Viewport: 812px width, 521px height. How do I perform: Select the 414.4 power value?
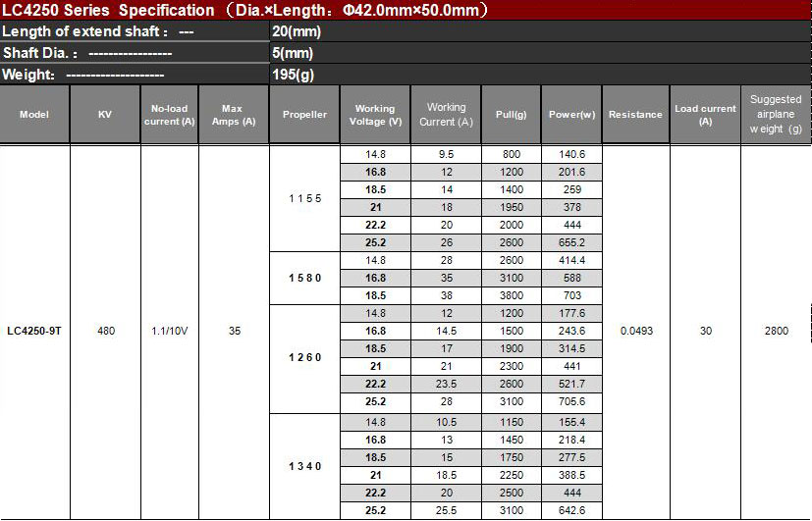coord(571,260)
